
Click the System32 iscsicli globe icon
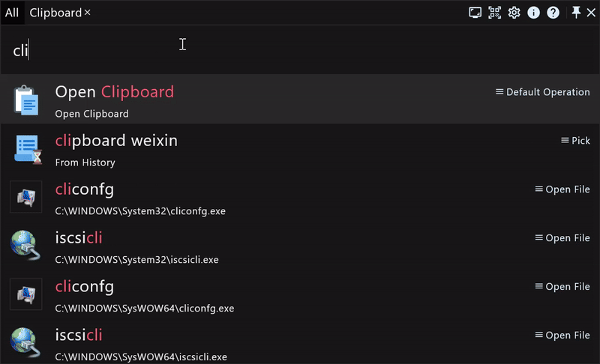(x=25, y=246)
